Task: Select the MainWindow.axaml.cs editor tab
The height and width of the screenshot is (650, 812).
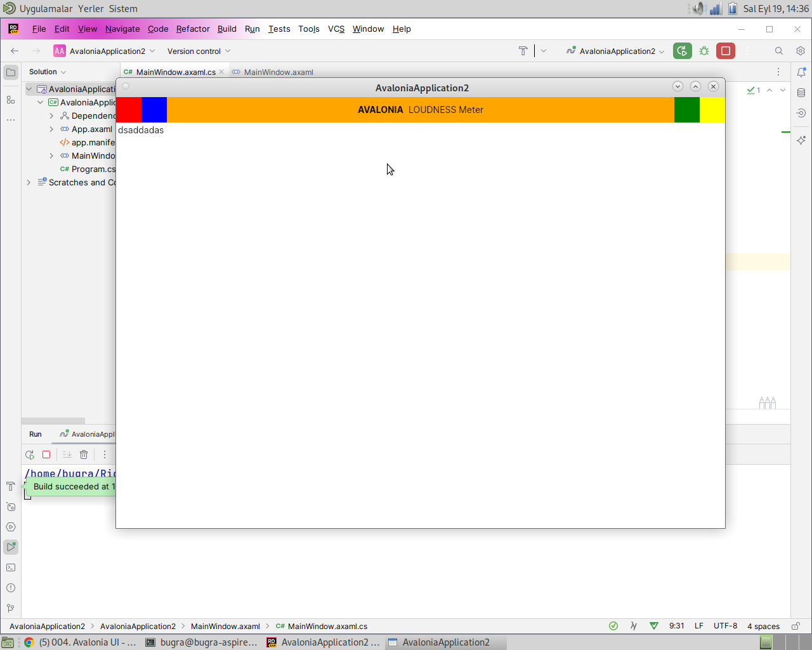Action: pos(176,72)
